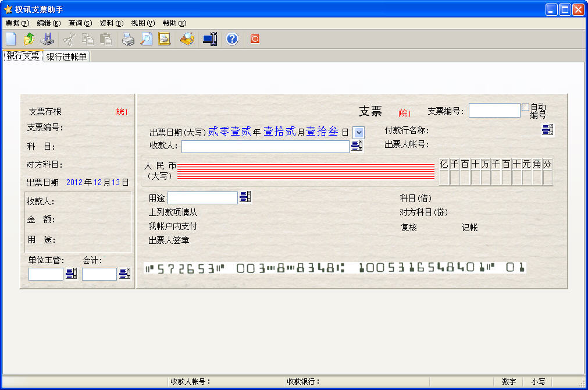The height and width of the screenshot is (390, 588).
Task: Open file using the green arrow folder icon
Action: click(29, 38)
